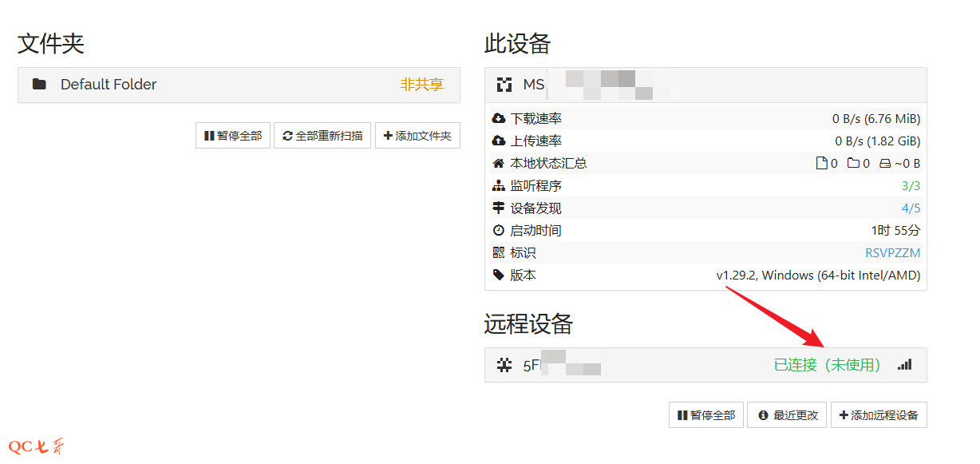Click the remote device signal strength icon
The height and width of the screenshot is (464, 980).
(904, 365)
